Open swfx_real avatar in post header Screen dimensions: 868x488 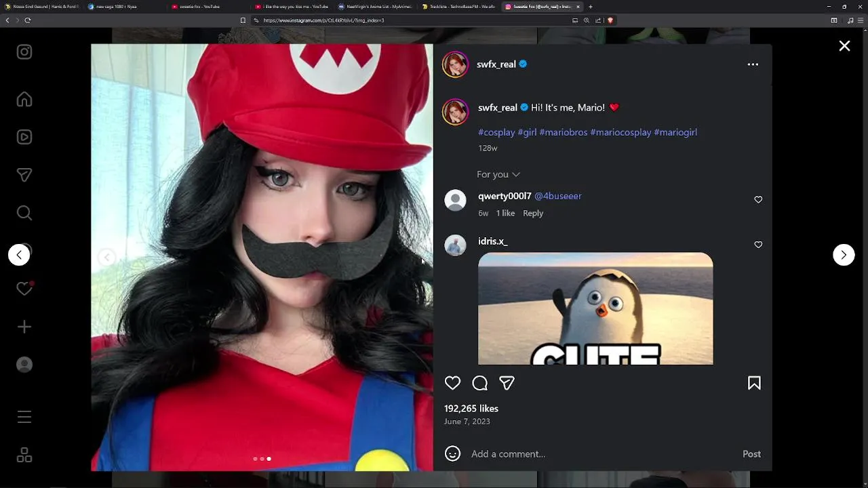point(455,64)
